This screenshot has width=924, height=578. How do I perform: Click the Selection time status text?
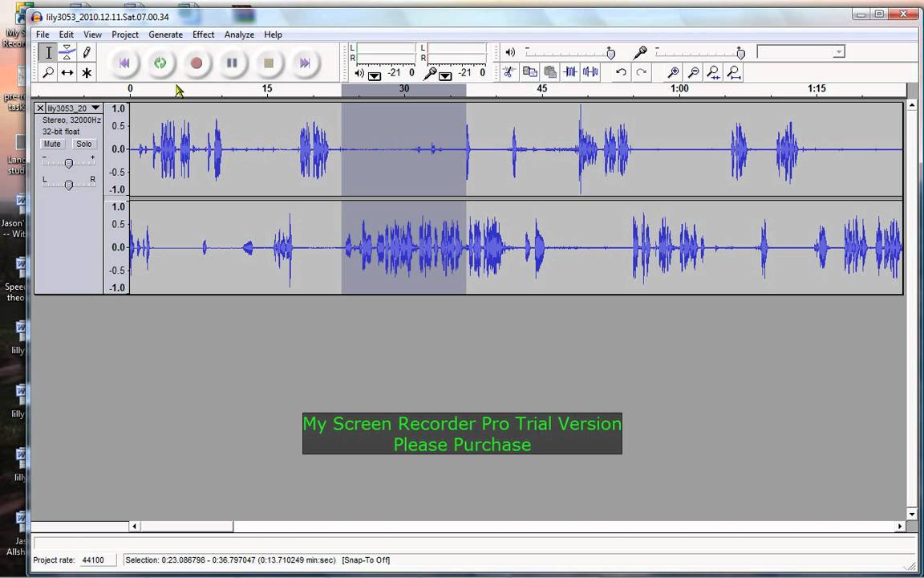(230, 560)
